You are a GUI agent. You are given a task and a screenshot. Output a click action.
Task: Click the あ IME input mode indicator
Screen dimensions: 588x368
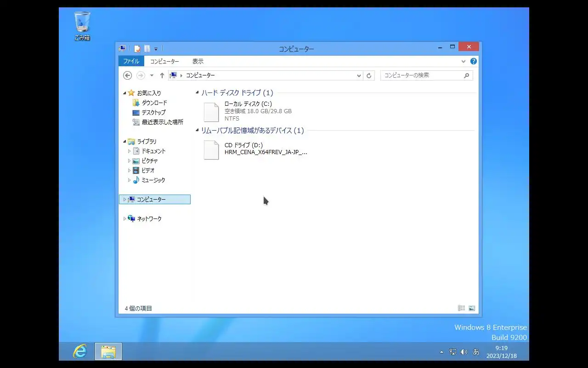coord(476,352)
